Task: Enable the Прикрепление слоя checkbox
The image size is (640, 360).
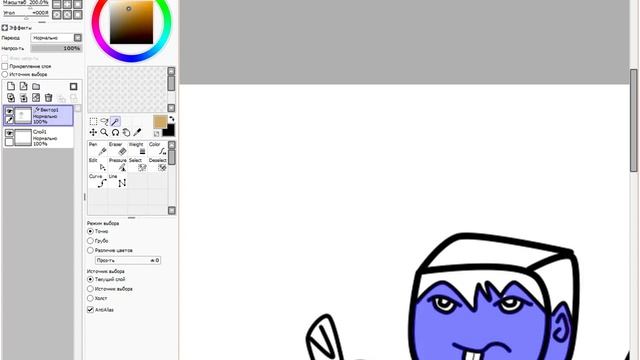Action: [x=5, y=66]
